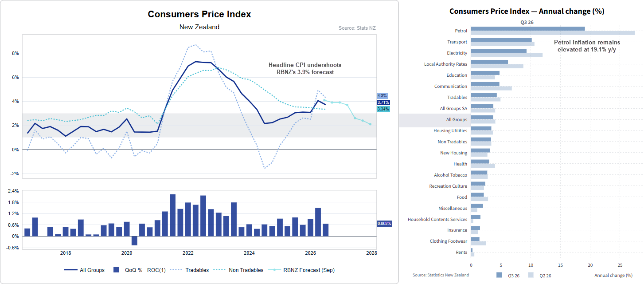Click the 2018 year label on the axis
Screen dimensions: 644x284
66,253
